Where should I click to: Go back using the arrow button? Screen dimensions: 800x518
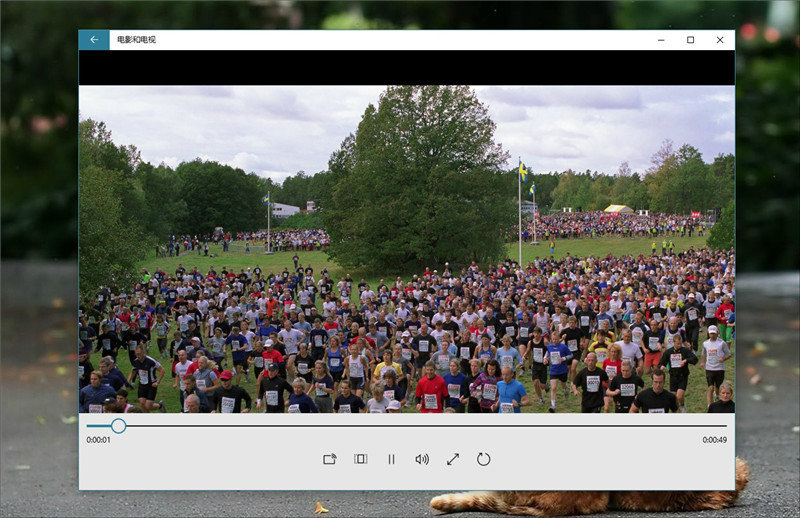pos(94,40)
